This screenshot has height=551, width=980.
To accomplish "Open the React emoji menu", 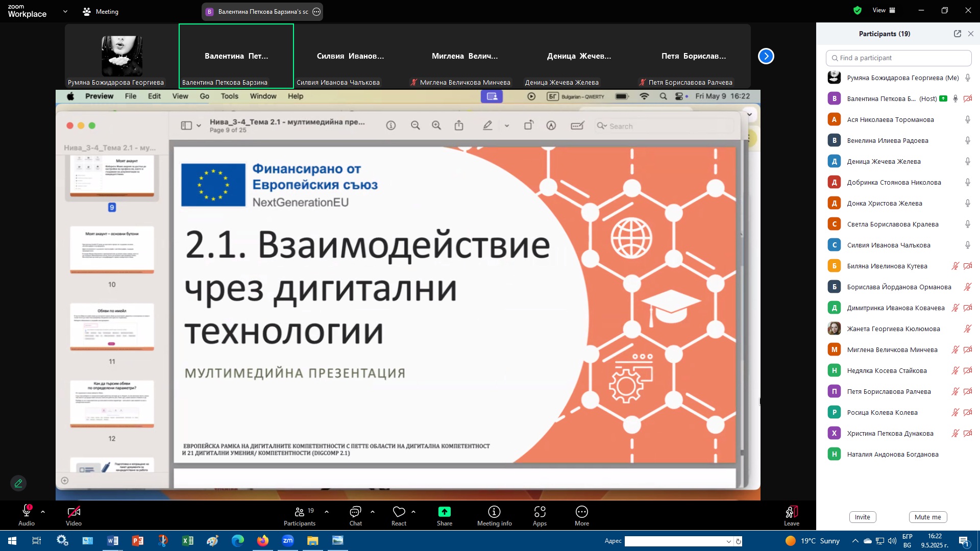I will [x=399, y=515].
